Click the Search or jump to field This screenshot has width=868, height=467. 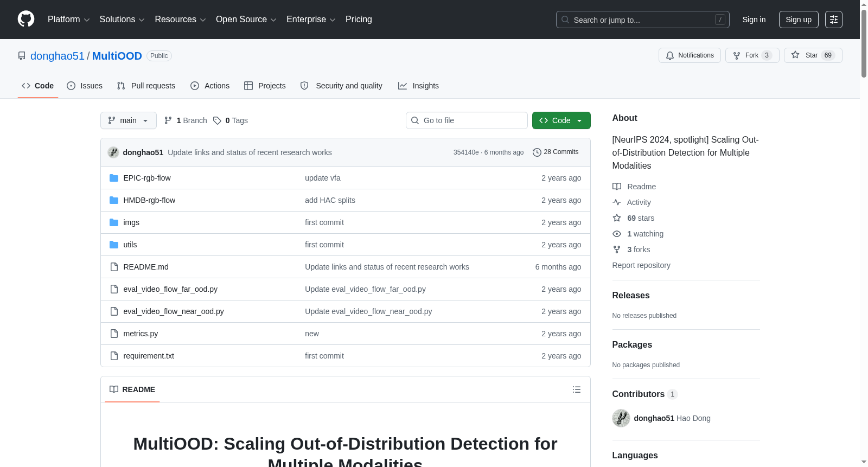643,20
